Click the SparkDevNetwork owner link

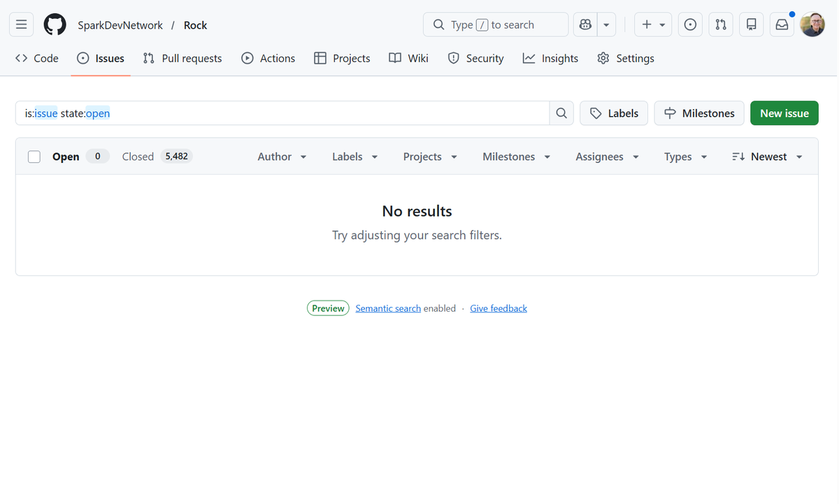click(120, 25)
